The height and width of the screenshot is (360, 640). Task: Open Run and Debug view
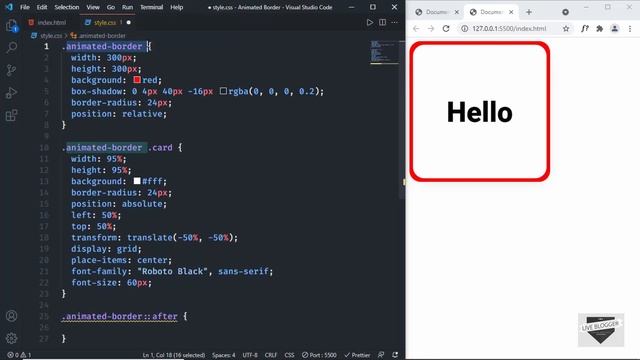point(12,93)
